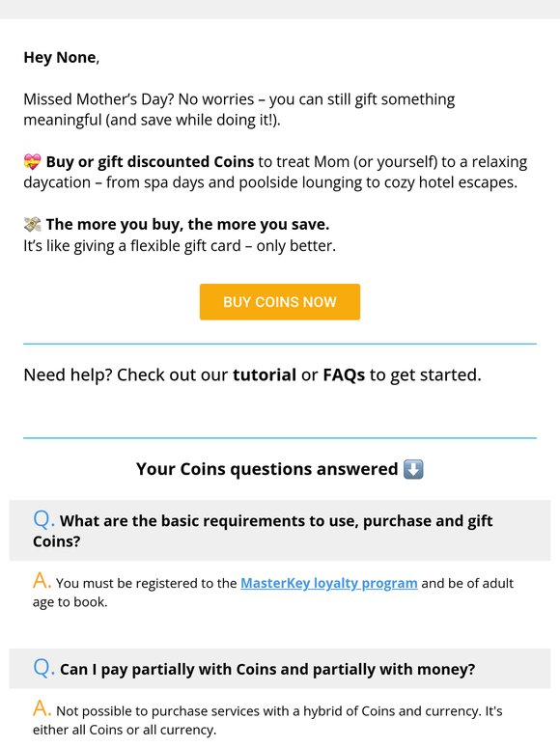Viewport: 560px width, 747px height.
Task: Click the heart with ribbon emoji
Action: click(33, 162)
